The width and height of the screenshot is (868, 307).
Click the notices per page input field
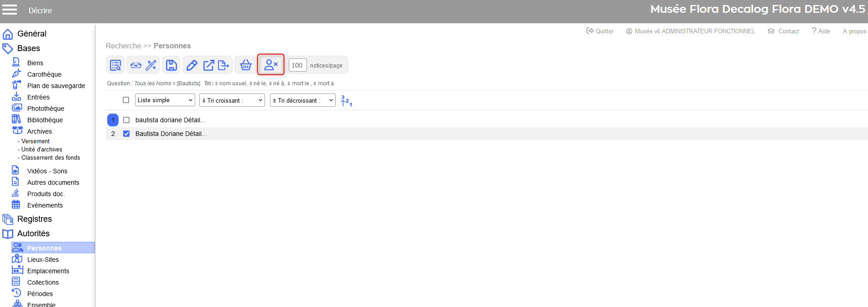297,65
